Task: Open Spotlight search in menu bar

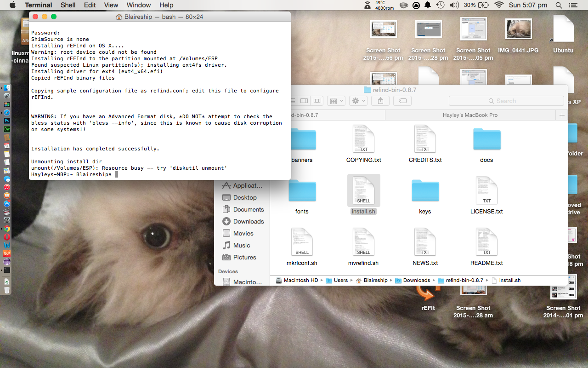Action: [559, 5]
